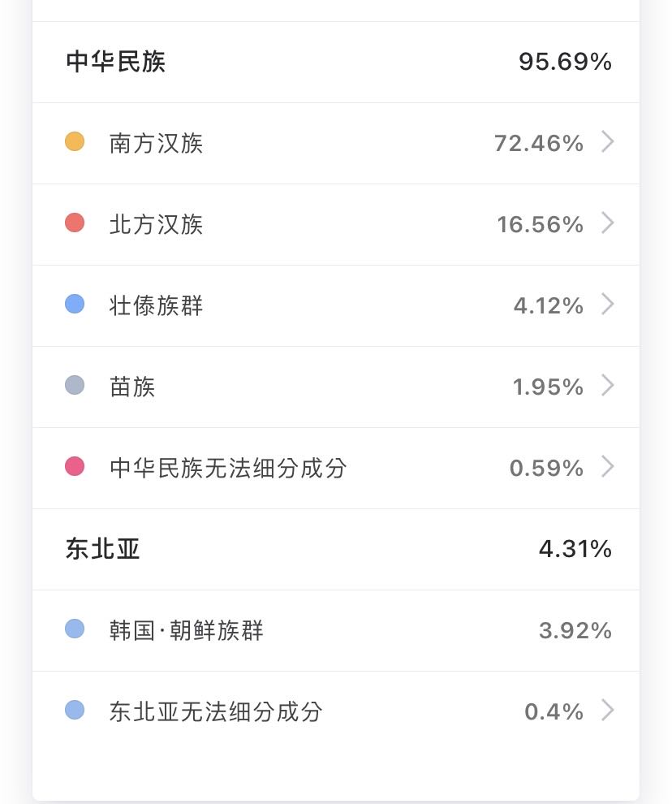
Task: Open 东北亚无法细分成分 chevron arrow
Action: 607,711
